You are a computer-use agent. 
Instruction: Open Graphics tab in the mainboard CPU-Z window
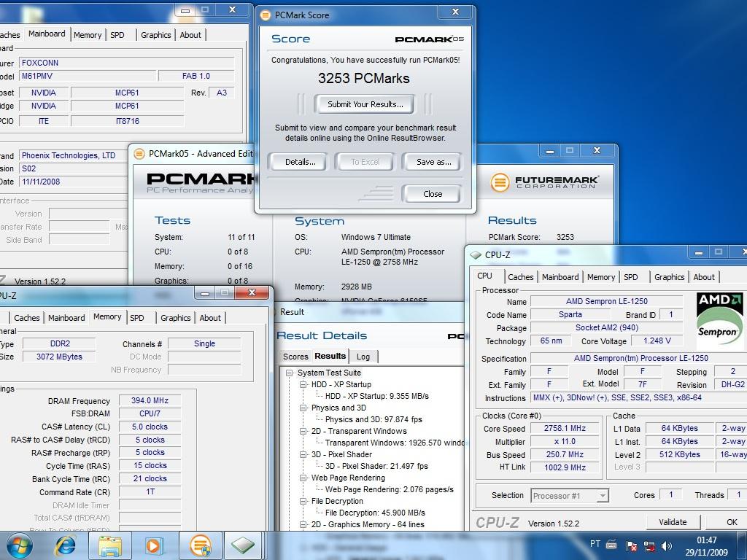156,35
